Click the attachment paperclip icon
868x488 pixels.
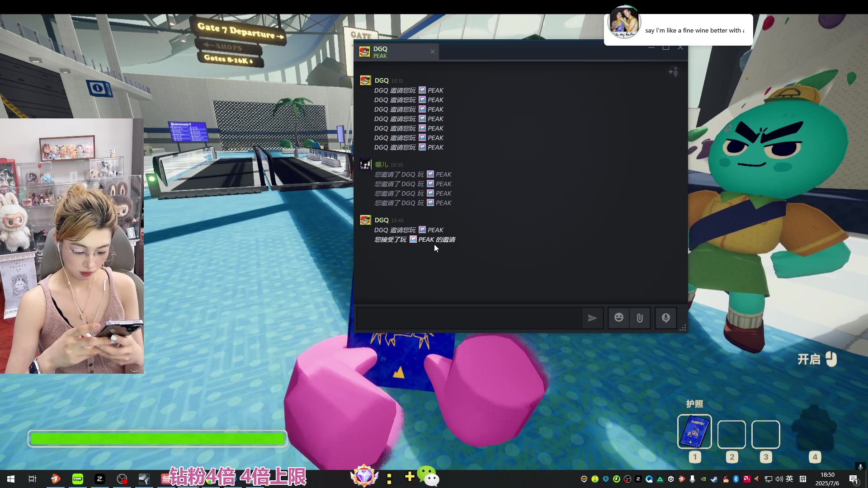(x=640, y=318)
